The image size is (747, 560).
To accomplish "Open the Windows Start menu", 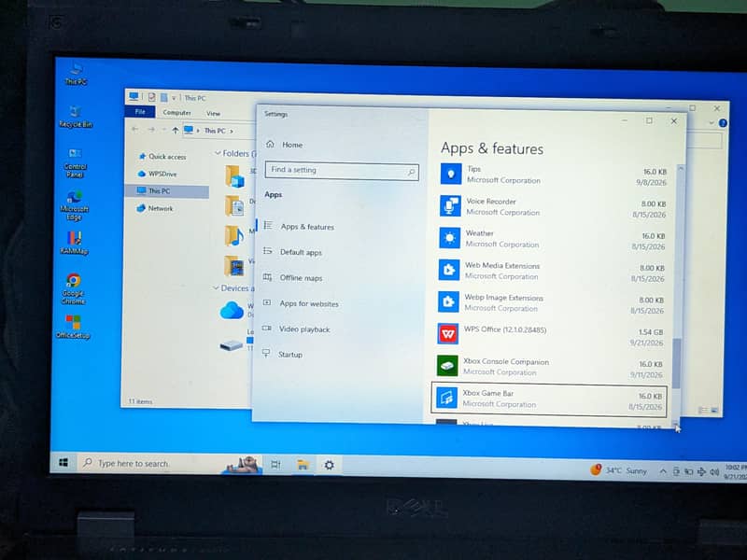I will coord(63,462).
